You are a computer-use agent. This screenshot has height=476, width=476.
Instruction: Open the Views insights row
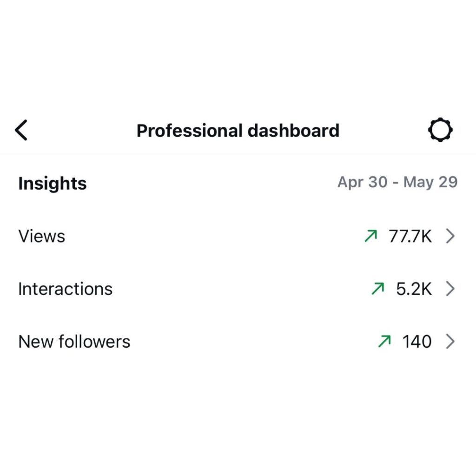pos(232,237)
